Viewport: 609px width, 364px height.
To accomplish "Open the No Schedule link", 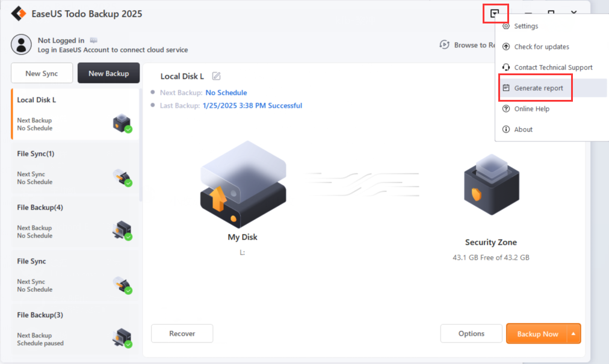I will pyautogui.click(x=226, y=93).
